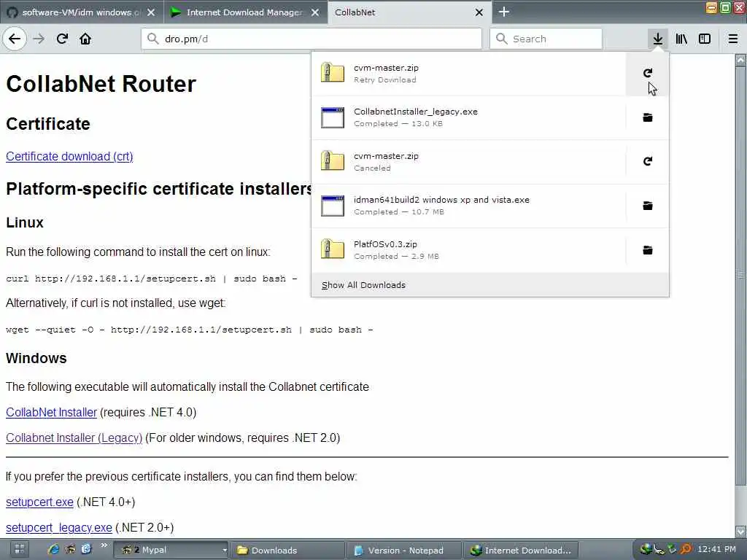Reload the current page
Screen dimensions: 747x560
(62, 39)
